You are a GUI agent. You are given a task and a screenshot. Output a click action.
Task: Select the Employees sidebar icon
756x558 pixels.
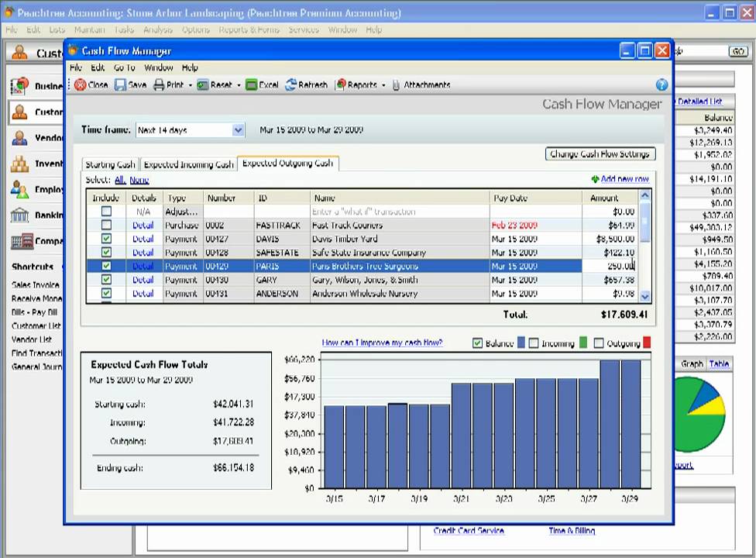[x=19, y=190]
